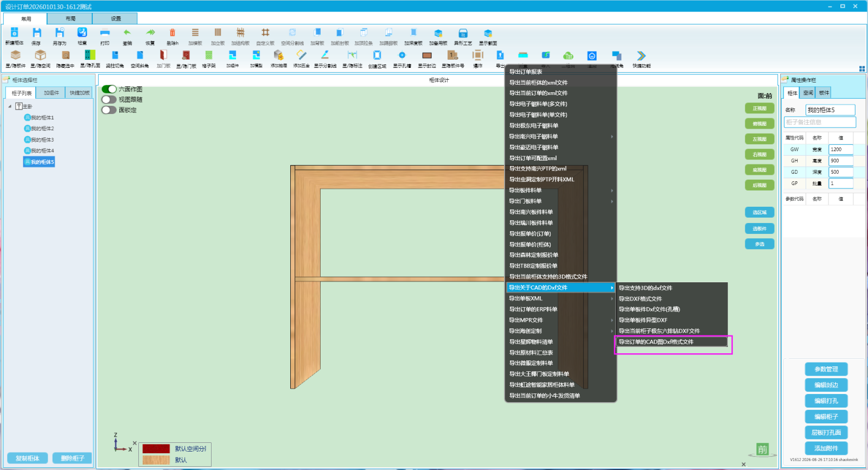This screenshot has height=470, width=868.
Task: Click the 打印 print icon
Action: coord(105,33)
